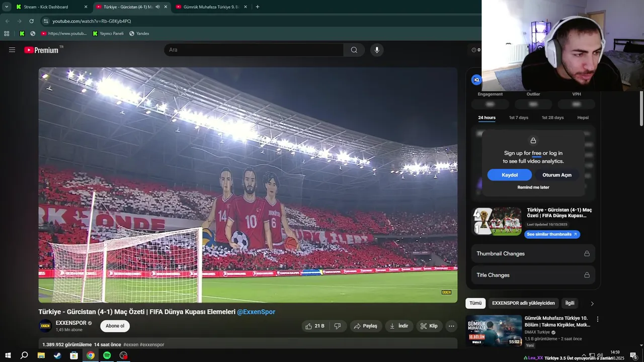The height and width of the screenshot is (362, 644).
Task: Open Windows taskbar search
Action: (24, 355)
